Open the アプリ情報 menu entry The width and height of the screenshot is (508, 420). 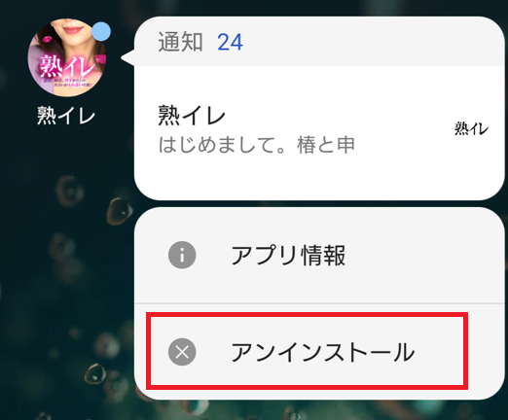(x=319, y=255)
